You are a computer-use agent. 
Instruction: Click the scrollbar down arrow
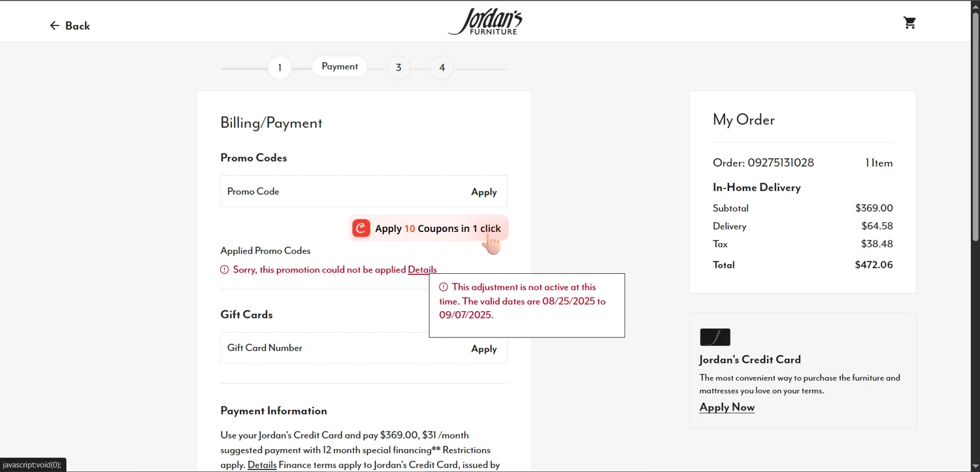[x=975, y=467]
